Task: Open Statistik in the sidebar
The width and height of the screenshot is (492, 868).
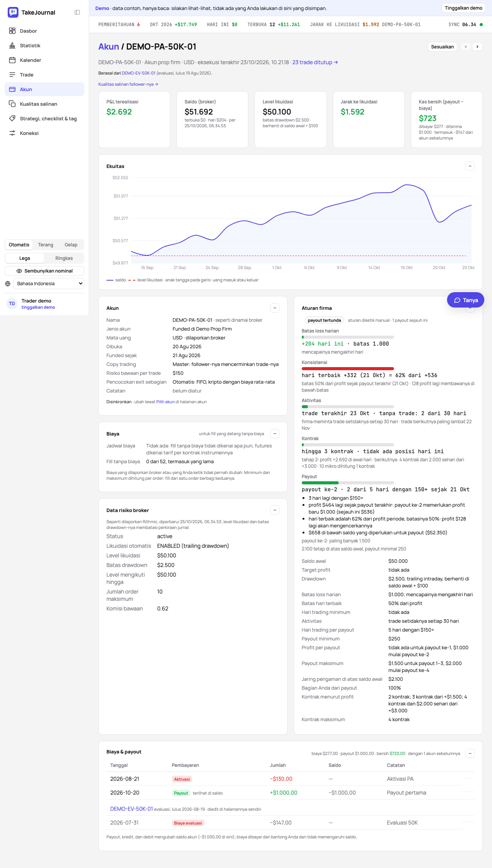Action: (44, 45)
